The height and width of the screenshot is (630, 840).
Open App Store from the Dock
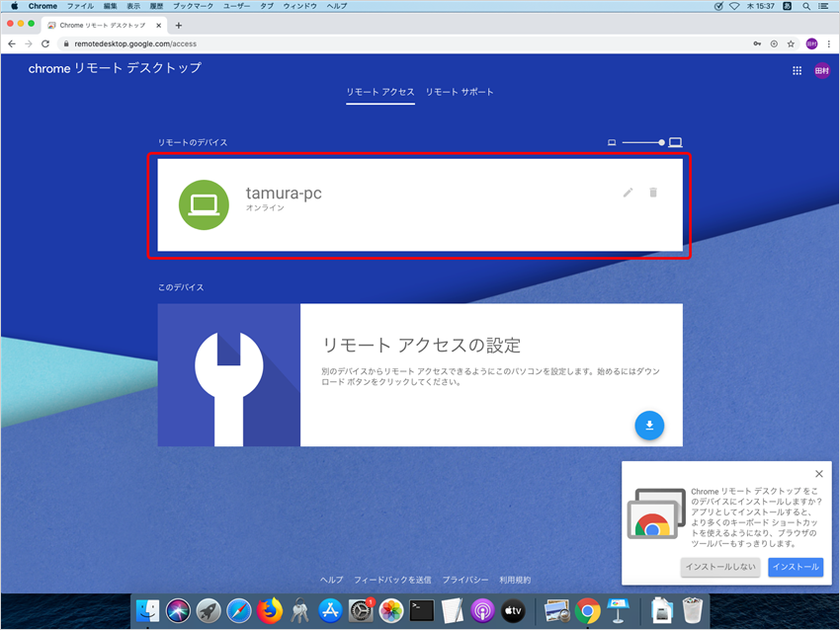point(330,610)
